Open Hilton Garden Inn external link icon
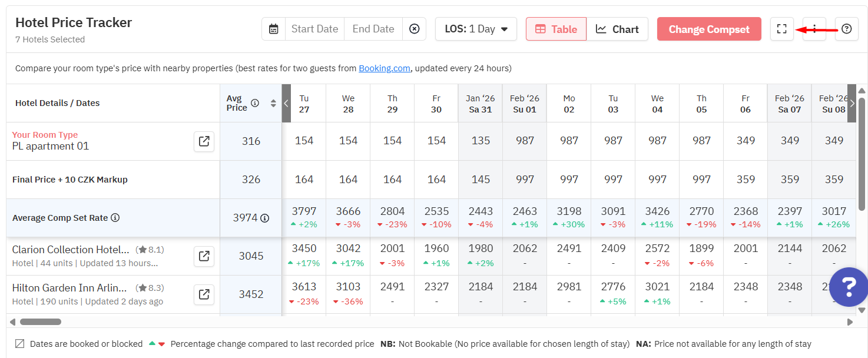Image resolution: width=868 pixels, height=358 pixels. click(x=204, y=294)
